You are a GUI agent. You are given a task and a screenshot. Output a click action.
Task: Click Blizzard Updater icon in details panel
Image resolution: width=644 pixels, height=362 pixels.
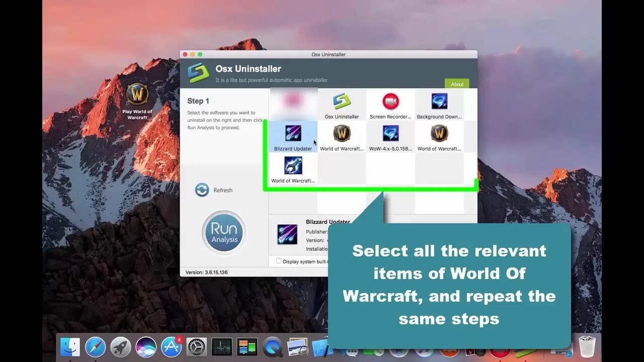coord(287,234)
